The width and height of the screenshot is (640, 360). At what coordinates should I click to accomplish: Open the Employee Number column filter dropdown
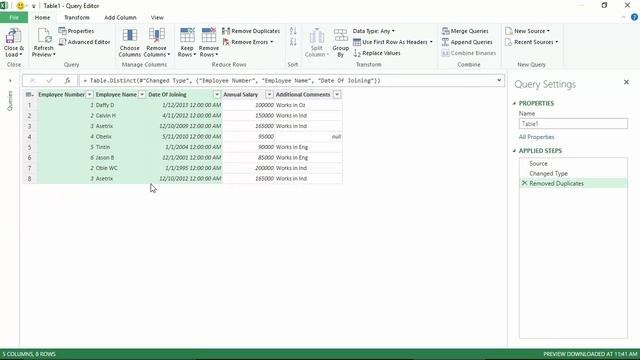pos(89,95)
